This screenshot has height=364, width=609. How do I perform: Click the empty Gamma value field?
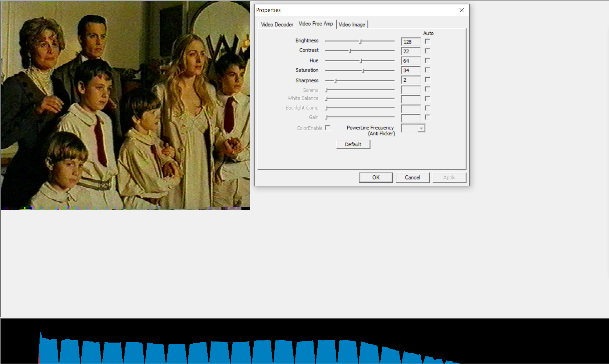tap(411, 90)
